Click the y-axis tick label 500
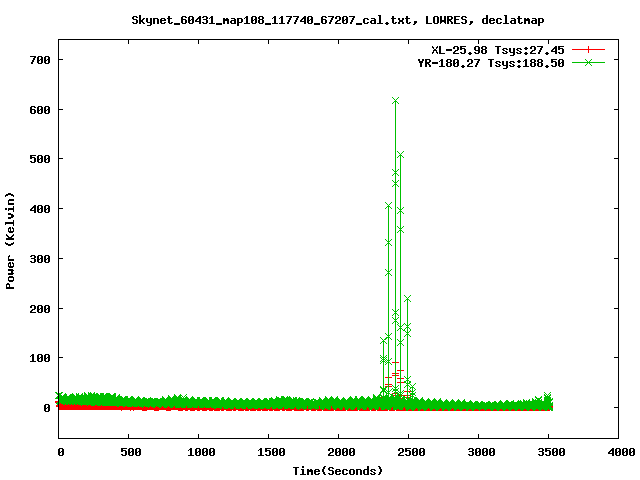Viewport: 640px width, 480px height. [x=40, y=159]
